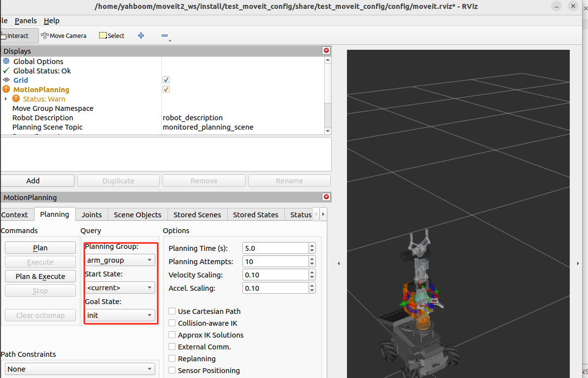
Task: Open the Help menu
Action: coord(52,21)
